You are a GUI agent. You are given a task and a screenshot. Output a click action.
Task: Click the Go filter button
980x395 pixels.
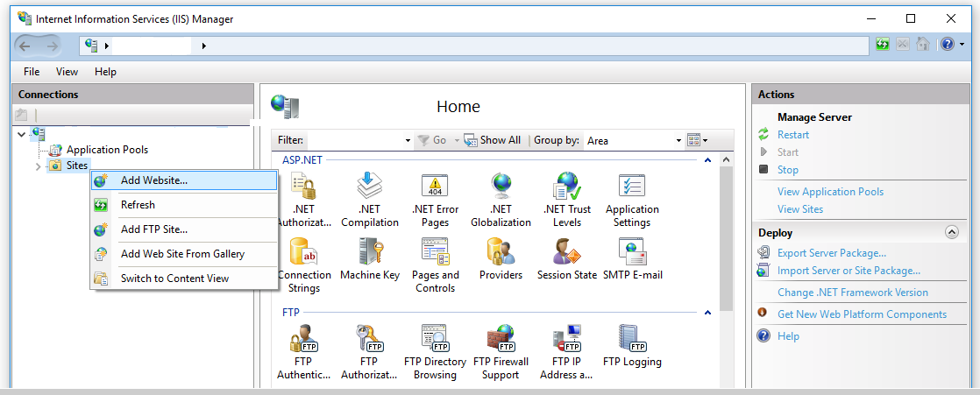click(432, 140)
